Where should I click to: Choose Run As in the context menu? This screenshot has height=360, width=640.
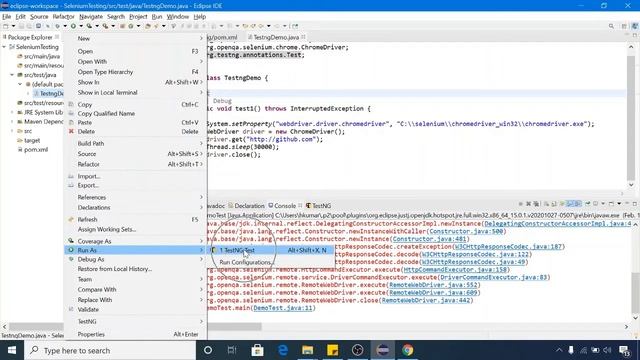[136, 250]
